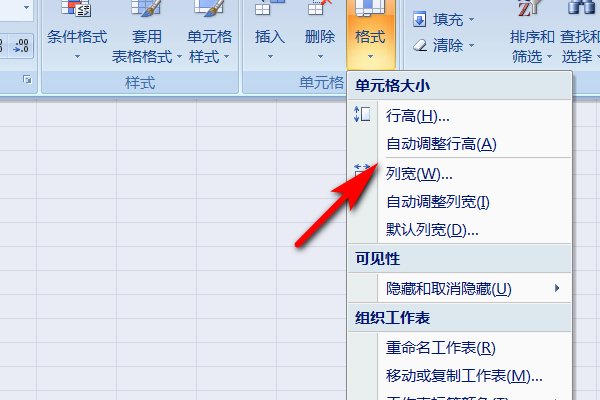
Task: Click the decrease decimal icon
Action: coord(21,46)
